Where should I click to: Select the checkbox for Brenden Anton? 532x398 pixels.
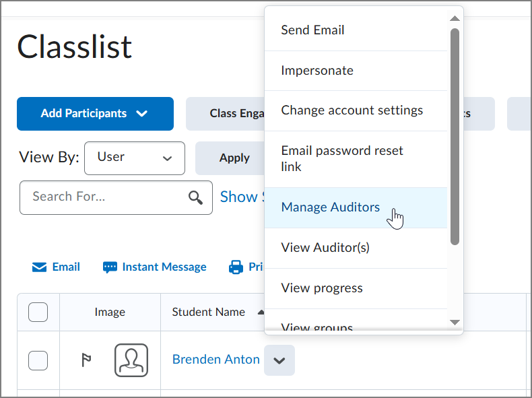pyautogui.click(x=38, y=360)
